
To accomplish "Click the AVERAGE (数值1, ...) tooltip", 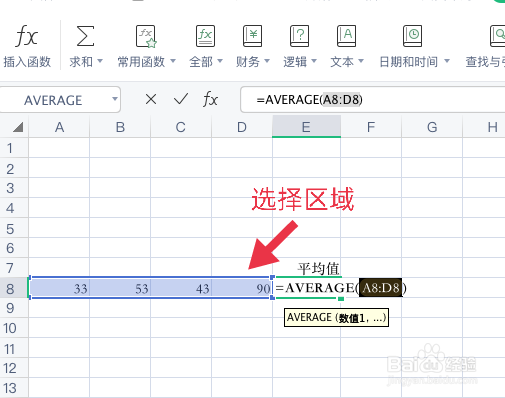I will pos(336,317).
